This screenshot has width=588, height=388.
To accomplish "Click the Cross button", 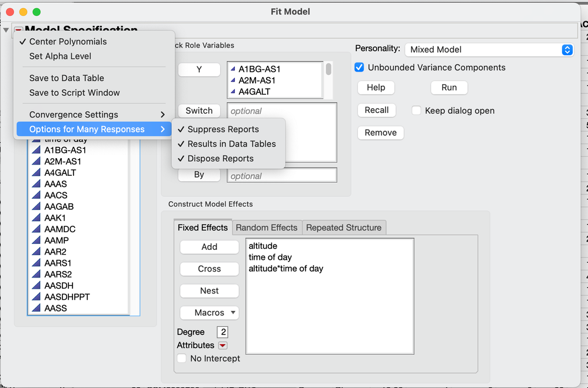I will (x=210, y=269).
